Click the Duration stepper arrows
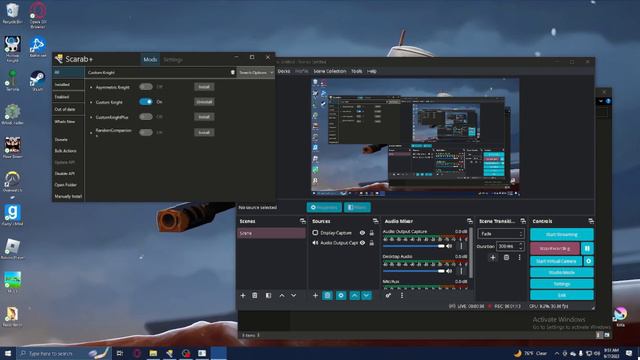Screen dimensions: 640x360 pyautogui.click(x=520, y=246)
